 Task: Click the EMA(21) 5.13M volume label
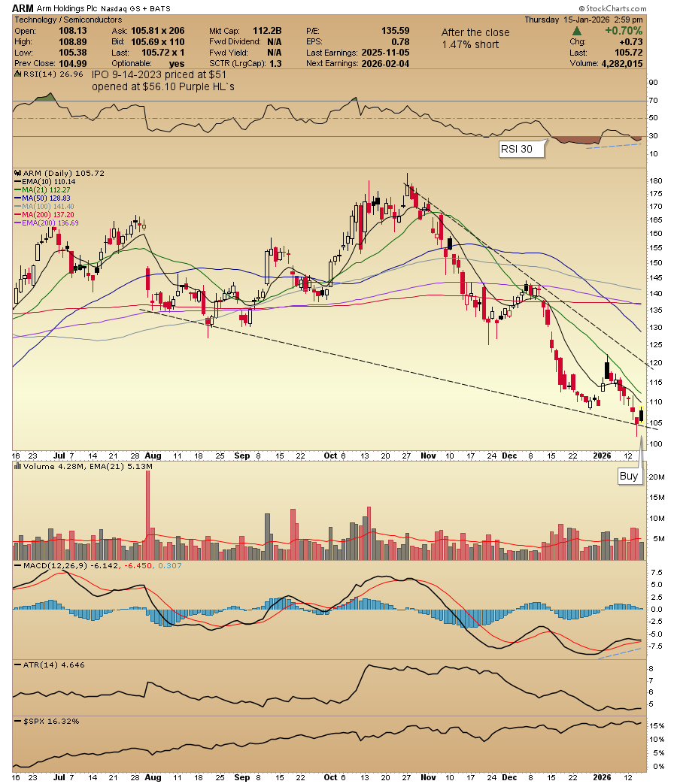(x=121, y=466)
